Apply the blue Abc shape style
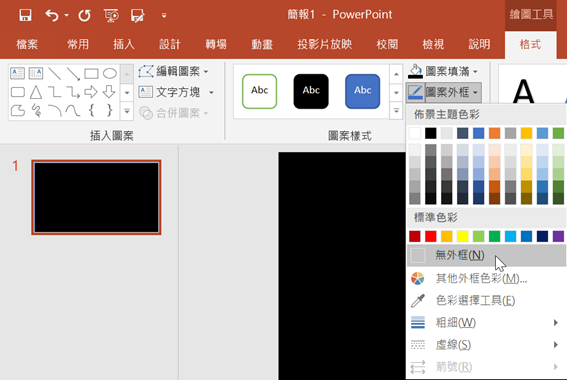567x380 pixels. pos(363,91)
